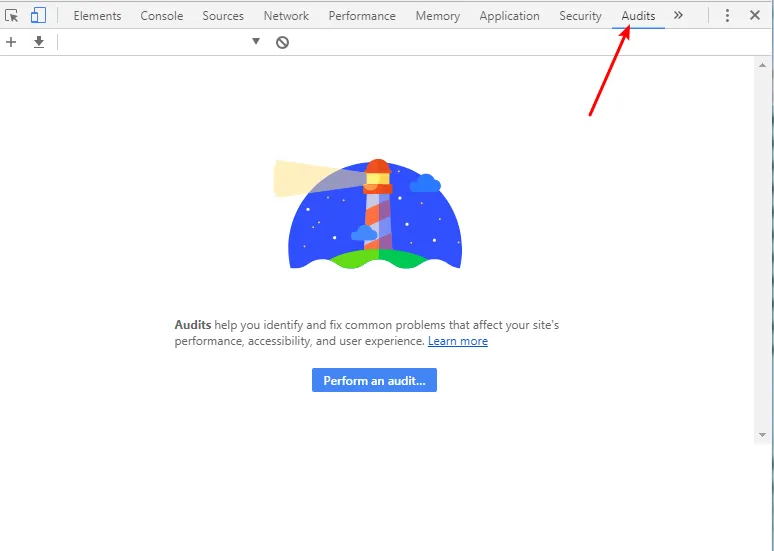Screen dimensions: 774x551
Task: Click the download report icon
Action: (39, 42)
